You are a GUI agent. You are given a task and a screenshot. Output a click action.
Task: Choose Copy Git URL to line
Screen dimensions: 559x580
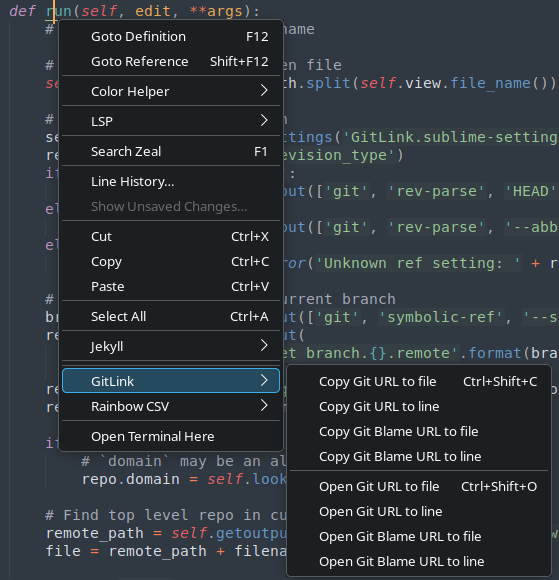(419, 407)
